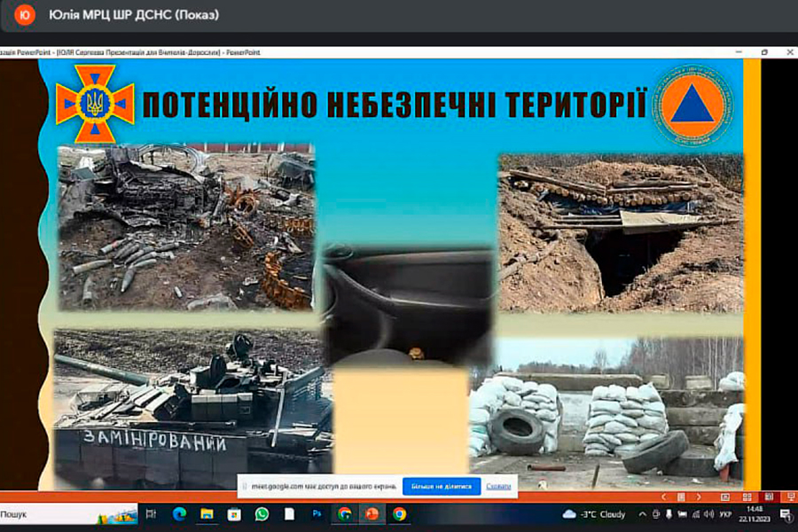The height and width of the screenshot is (532, 798).
Task: Click the car interior photo in the center
Action: (409, 305)
